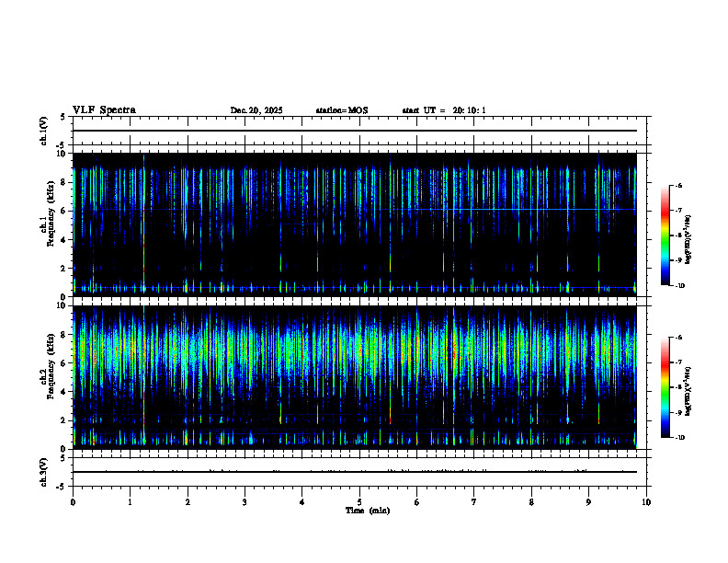Select the date "Dec. 20, 2025" in the header
The height and width of the screenshot is (563, 728).
(256, 110)
